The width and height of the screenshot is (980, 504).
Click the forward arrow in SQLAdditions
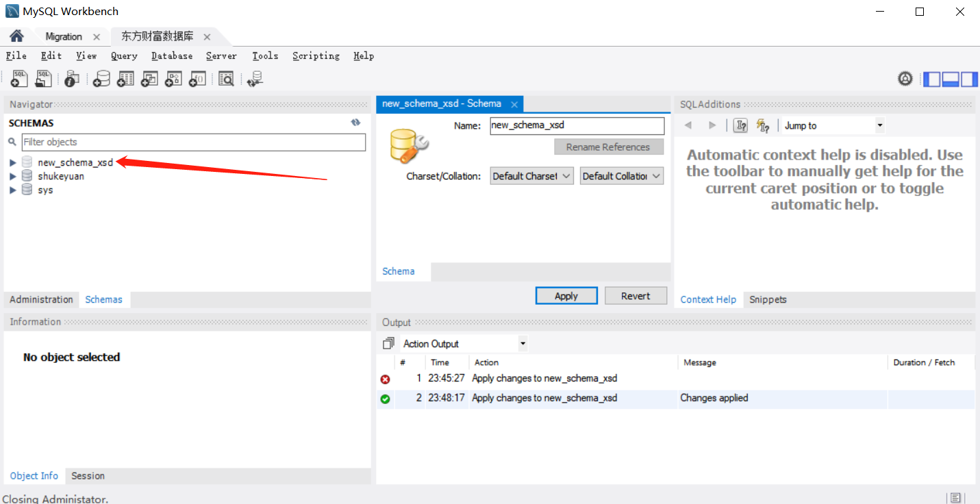coord(712,125)
